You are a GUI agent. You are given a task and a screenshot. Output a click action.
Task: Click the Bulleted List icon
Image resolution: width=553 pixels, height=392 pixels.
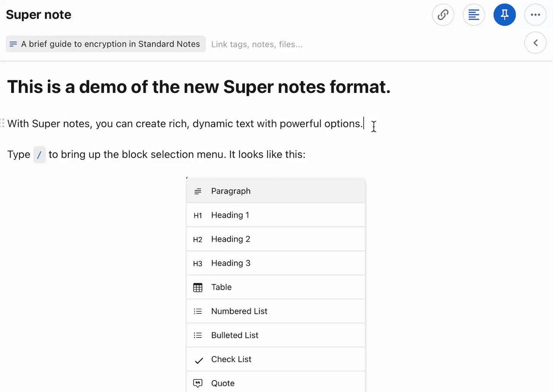point(197,335)
